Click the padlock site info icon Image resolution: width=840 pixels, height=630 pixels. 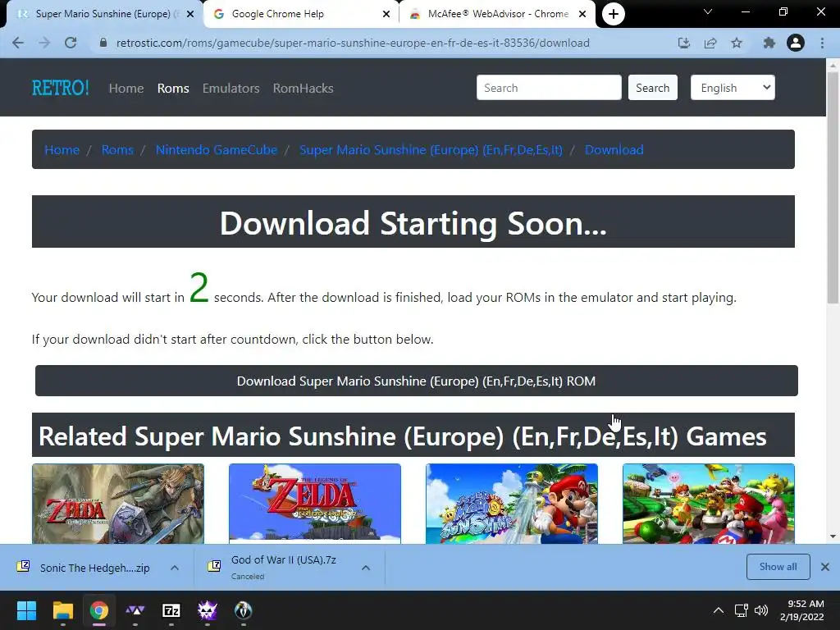[103, 43]
